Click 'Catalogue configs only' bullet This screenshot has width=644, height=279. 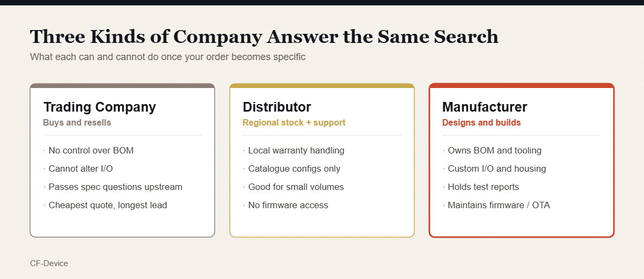tap(292, 168)
